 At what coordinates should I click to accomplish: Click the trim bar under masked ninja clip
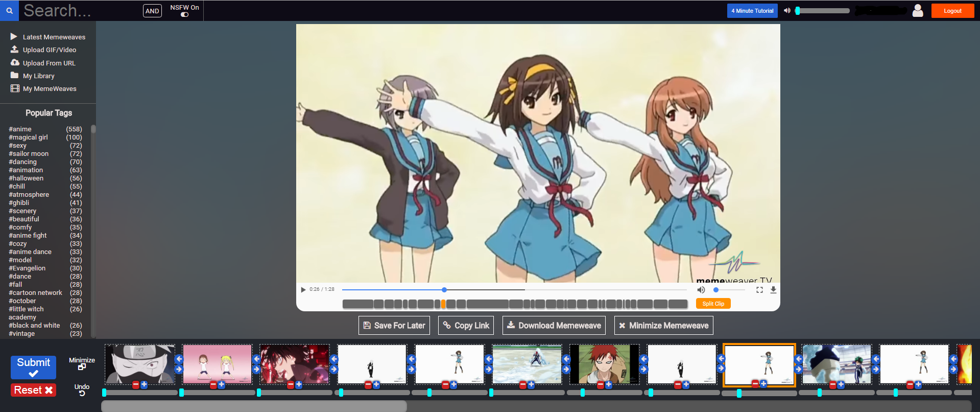pyautogui.click(x=140, y=393)
